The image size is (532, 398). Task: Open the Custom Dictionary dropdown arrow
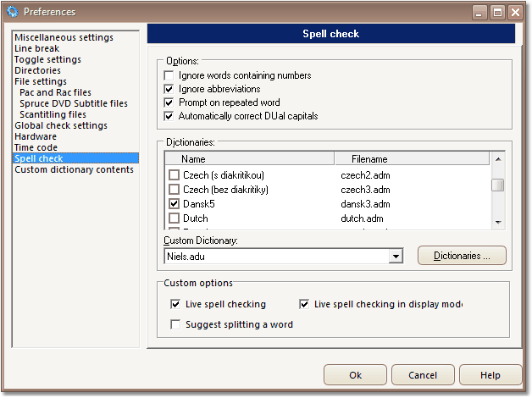click(396, 257)
